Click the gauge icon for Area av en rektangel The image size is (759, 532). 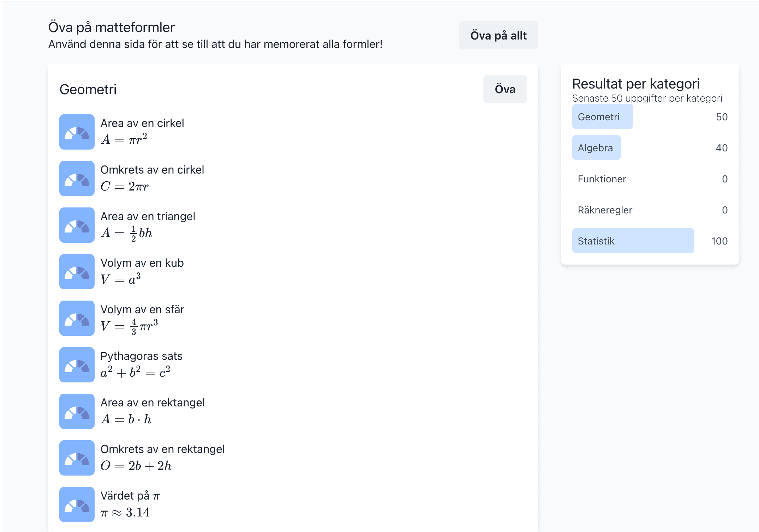(x=77, y=411)
